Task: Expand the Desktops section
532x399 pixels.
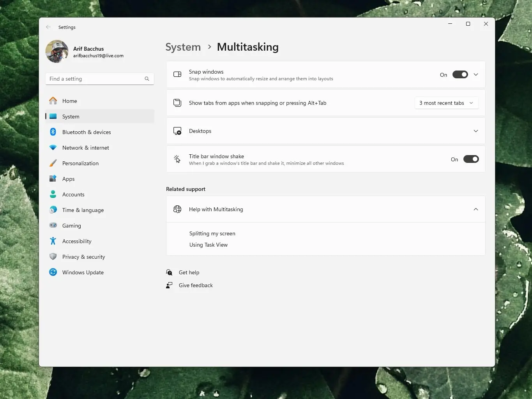Action: point(475,131)
